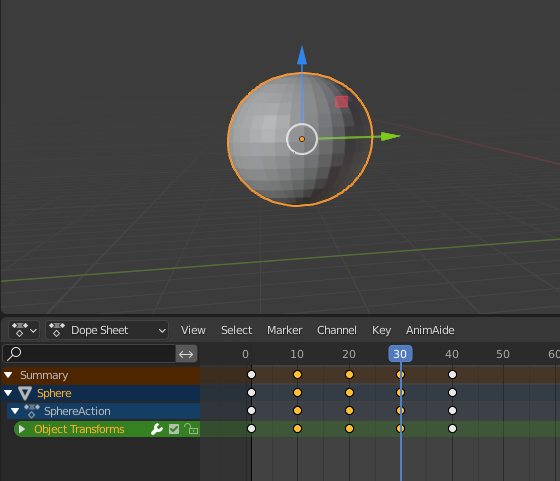Toggle the invert filter arrows button
This screenshot has height=481, width=560.
pos(186,354)
